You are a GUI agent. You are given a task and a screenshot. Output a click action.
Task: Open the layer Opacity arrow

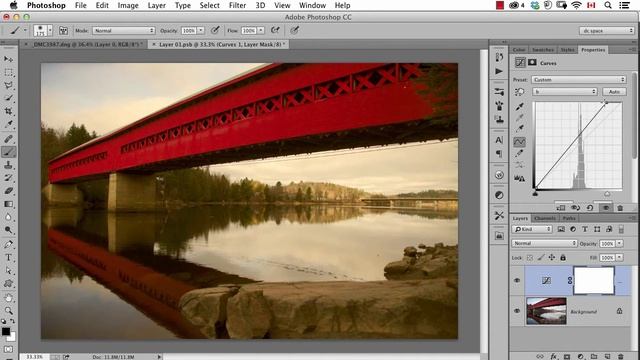click(620, 243)
